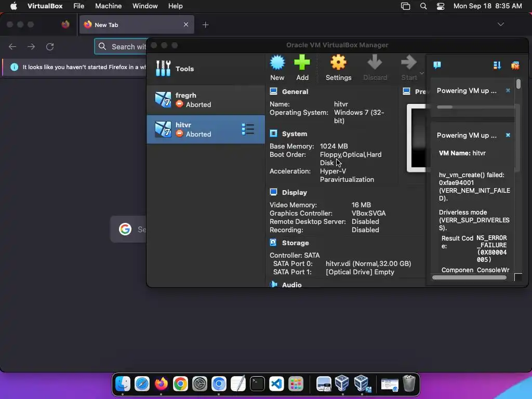This screenshot has width=532, height=399.
Task: Open Control Center in the menu bar
Action: [441, 6]
